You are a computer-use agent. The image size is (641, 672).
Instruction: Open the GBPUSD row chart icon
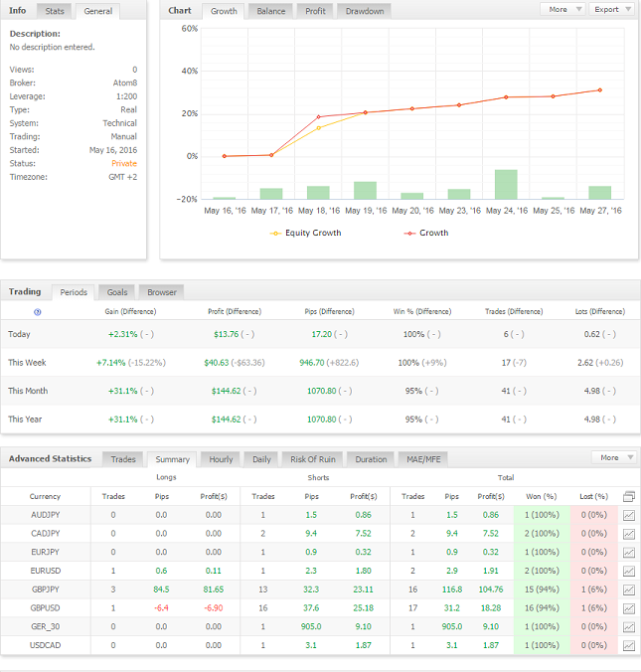(x=628, y=608)
